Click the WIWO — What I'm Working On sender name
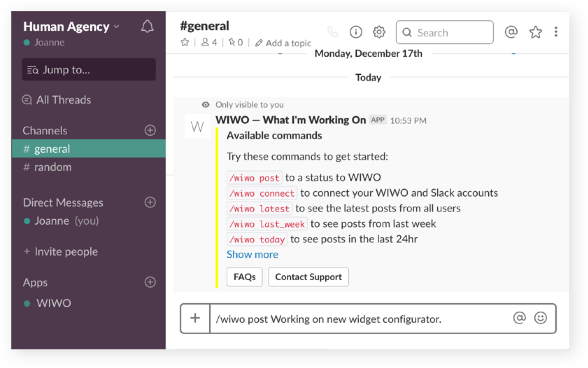Viewport: 588px width, 368px height. (x=291, y=120)
